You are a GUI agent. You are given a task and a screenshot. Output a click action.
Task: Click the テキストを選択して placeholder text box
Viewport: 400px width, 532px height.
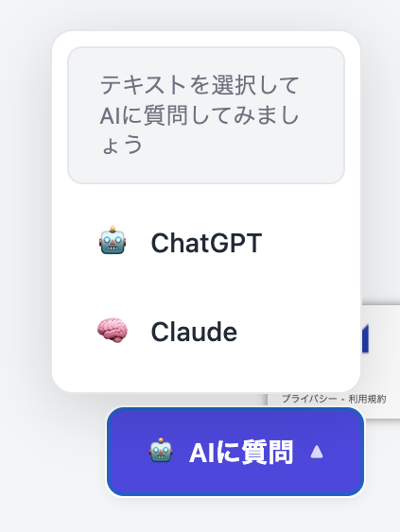pos(206,115)
